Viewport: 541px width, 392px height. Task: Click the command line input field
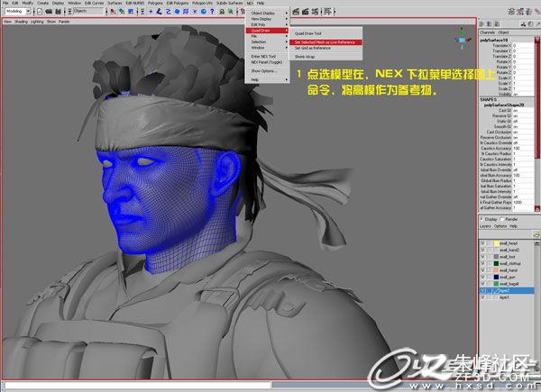click(x=138, y=385)
